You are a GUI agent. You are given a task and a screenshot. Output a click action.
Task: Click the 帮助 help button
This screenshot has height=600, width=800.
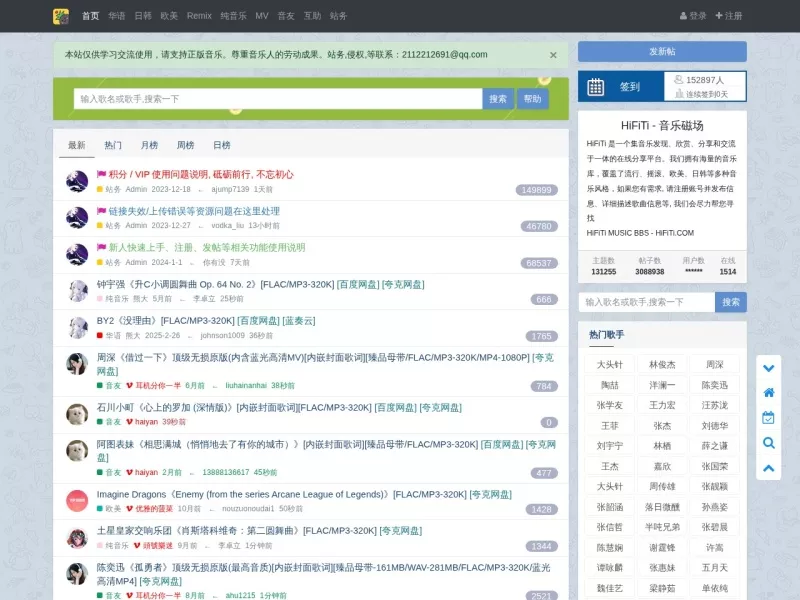[x=533, y=99]
